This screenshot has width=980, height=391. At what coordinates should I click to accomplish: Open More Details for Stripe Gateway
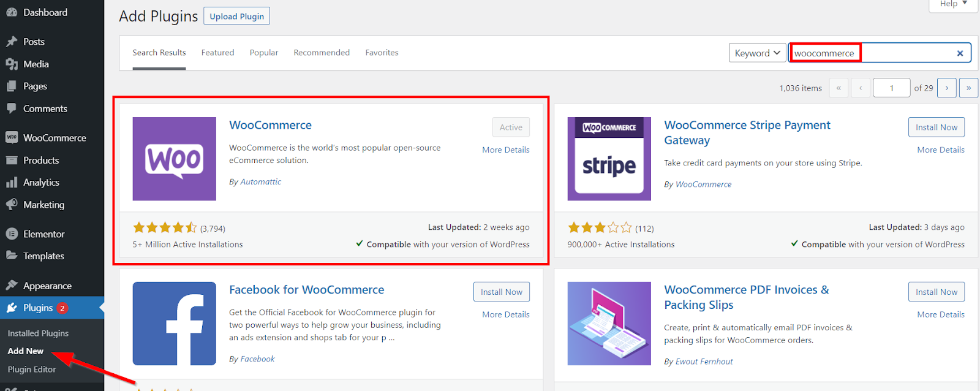(x=941, y=150)
